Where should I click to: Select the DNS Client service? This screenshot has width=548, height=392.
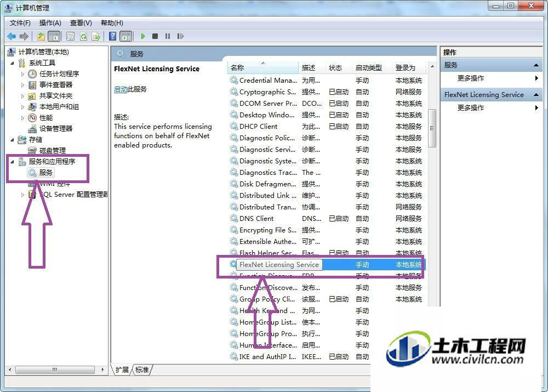coord(328,219)
